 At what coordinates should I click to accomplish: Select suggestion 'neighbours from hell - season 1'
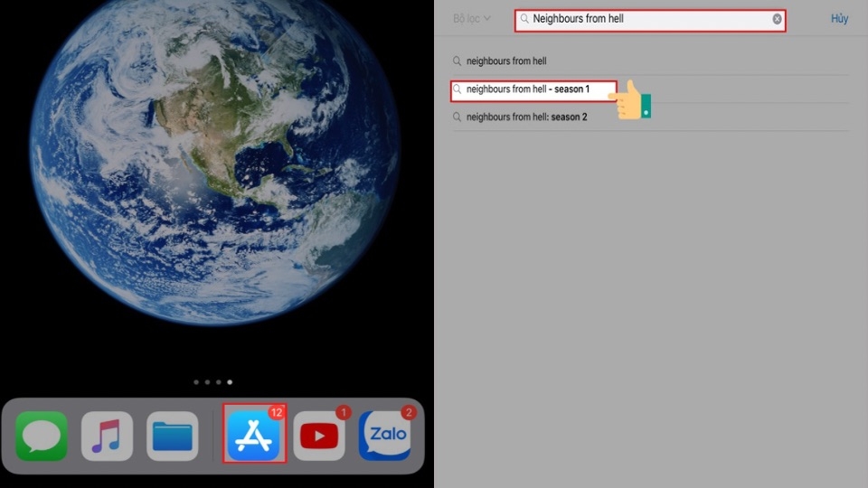[x=534, y=89]
